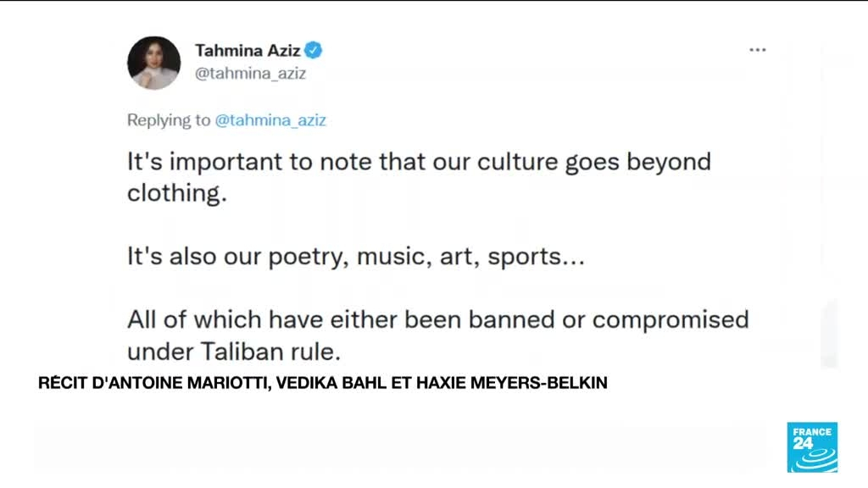Image resolution: width=868 pixels, height=488 pixels.
Task: Click the grey @tahmina_aziz handle below the name
Action: tap(251, 73)
